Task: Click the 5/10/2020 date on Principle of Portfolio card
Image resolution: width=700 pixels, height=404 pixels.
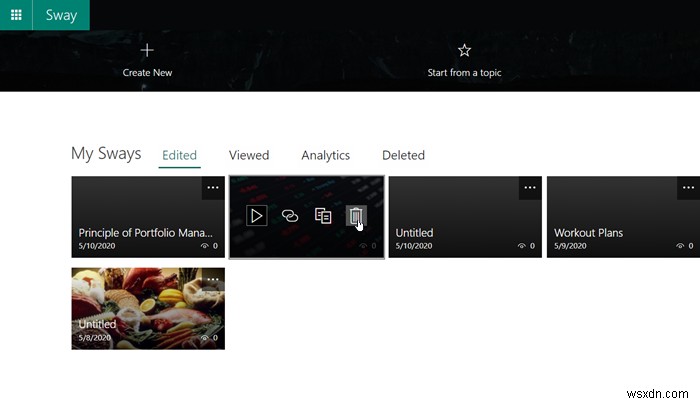Action: tap(97, 246)
